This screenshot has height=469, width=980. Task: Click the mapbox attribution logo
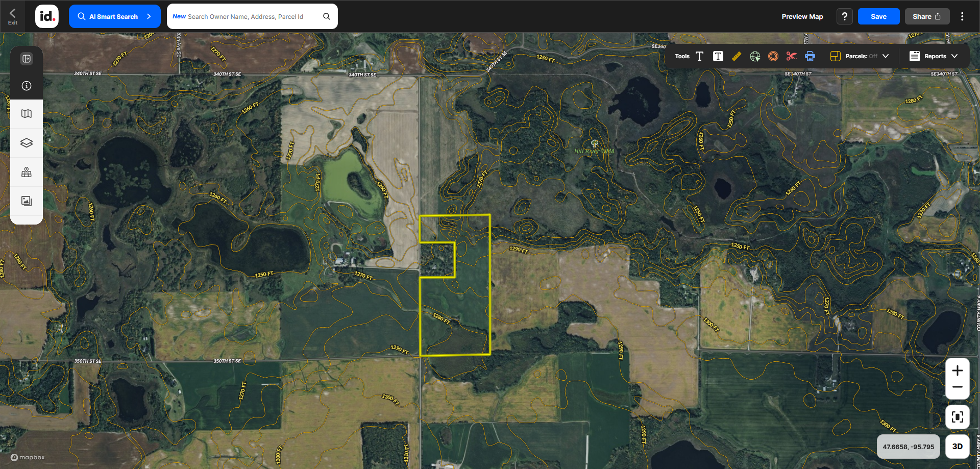click(x=28, y=457)
